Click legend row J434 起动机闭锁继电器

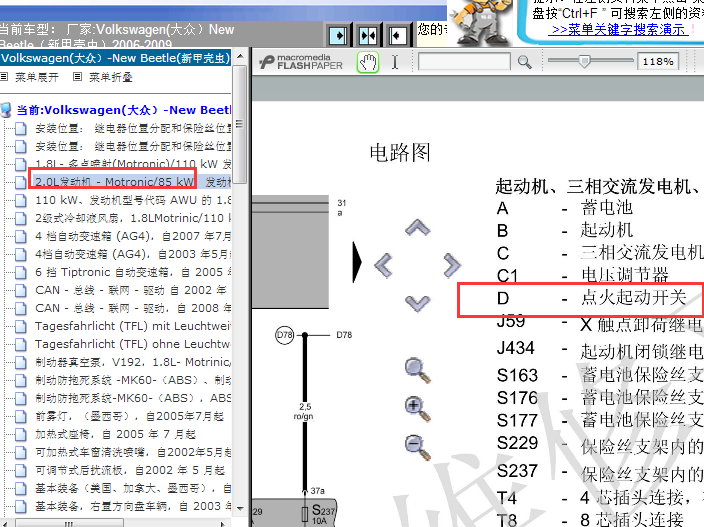(x=600, y=349)
